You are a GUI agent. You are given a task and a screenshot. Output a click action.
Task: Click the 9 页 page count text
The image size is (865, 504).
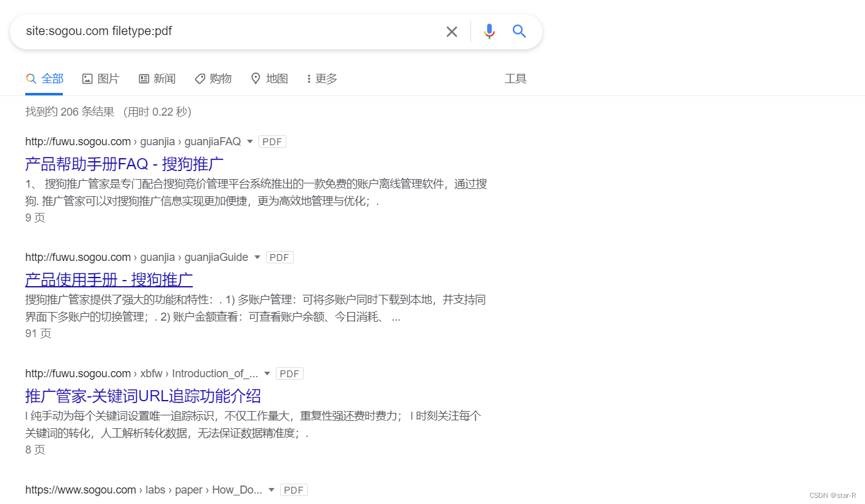(x=35, y=218)
